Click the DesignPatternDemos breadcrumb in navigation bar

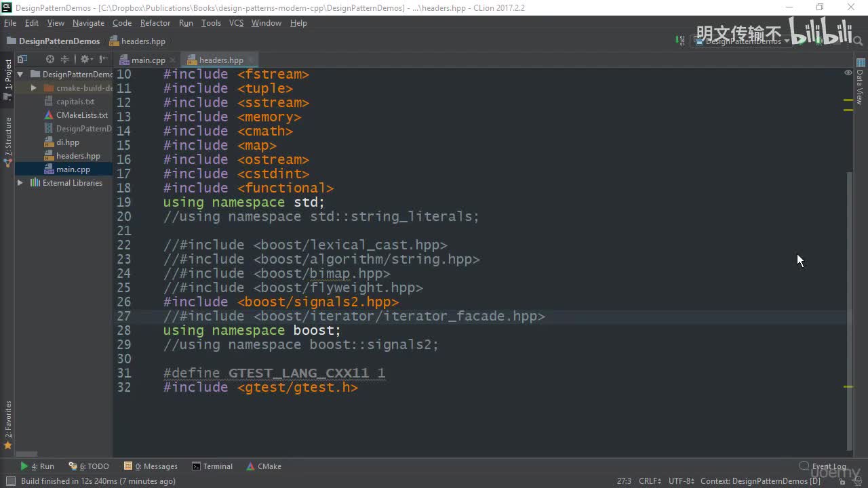(54, 41)
